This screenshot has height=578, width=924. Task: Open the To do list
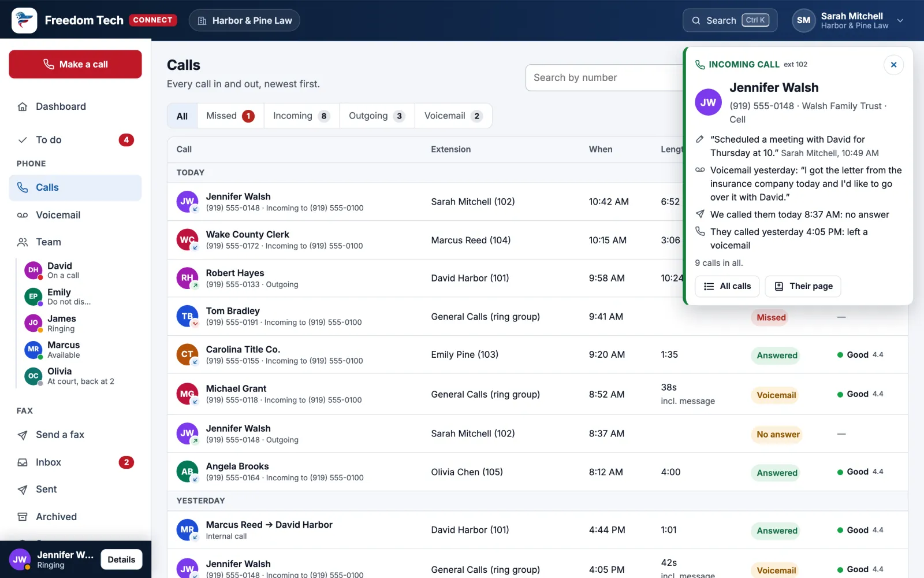pos(75,140)
